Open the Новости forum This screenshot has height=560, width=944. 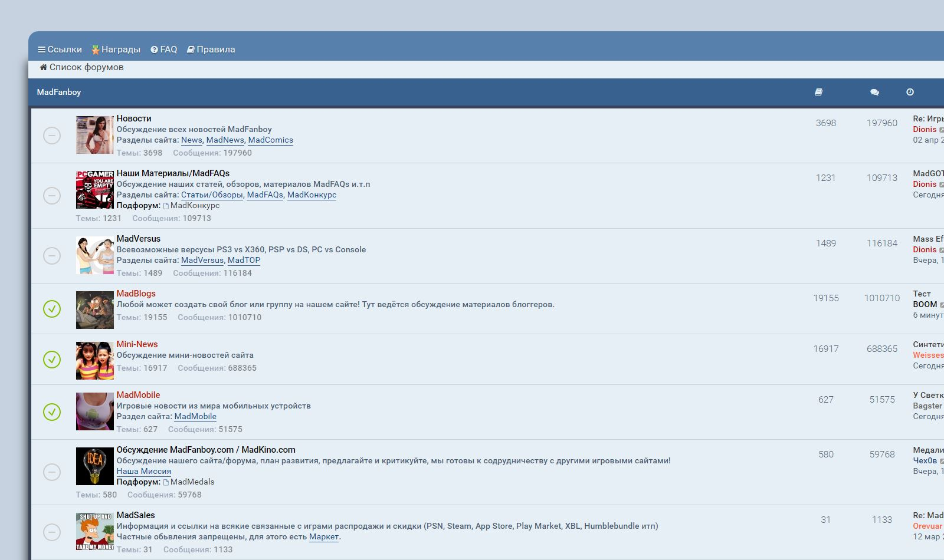[x=134, y=118]
